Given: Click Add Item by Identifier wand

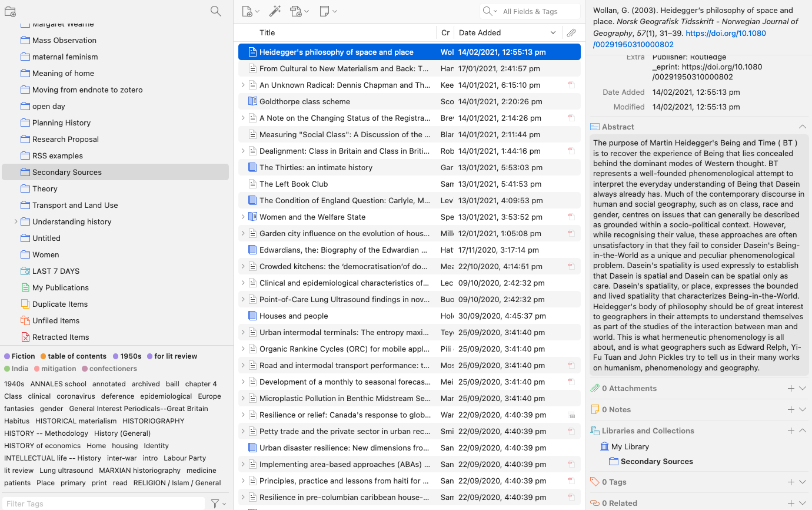Looking at the screenshot, I should [x=275, y=11].
